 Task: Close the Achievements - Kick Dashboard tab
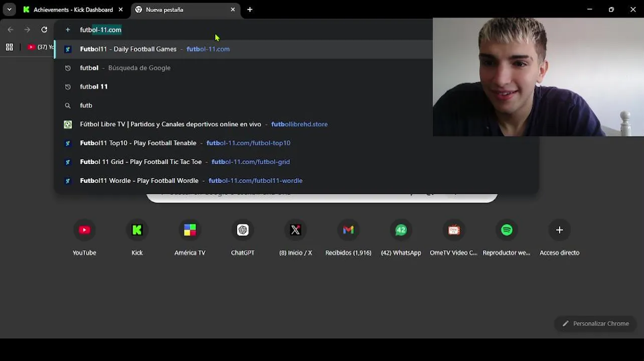120,10
